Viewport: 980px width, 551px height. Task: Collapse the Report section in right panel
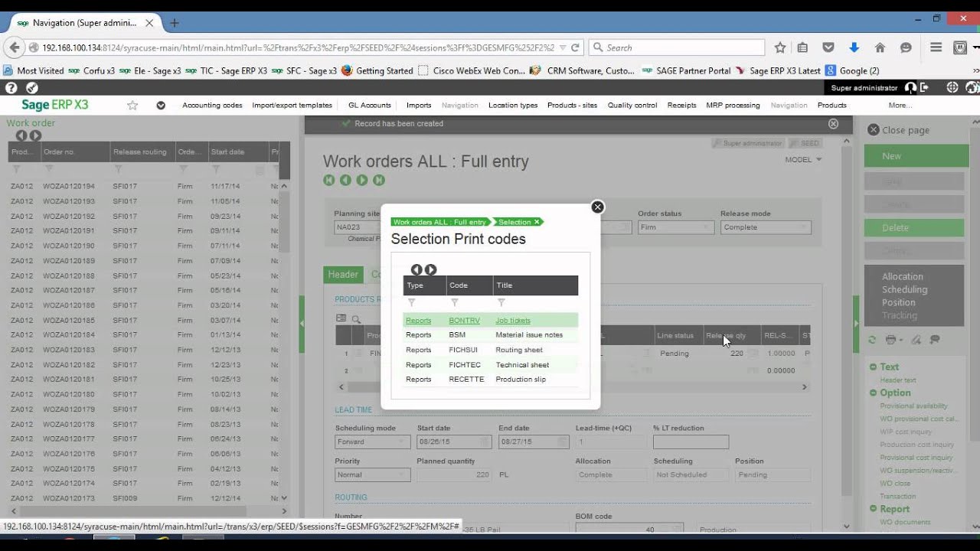874,509
